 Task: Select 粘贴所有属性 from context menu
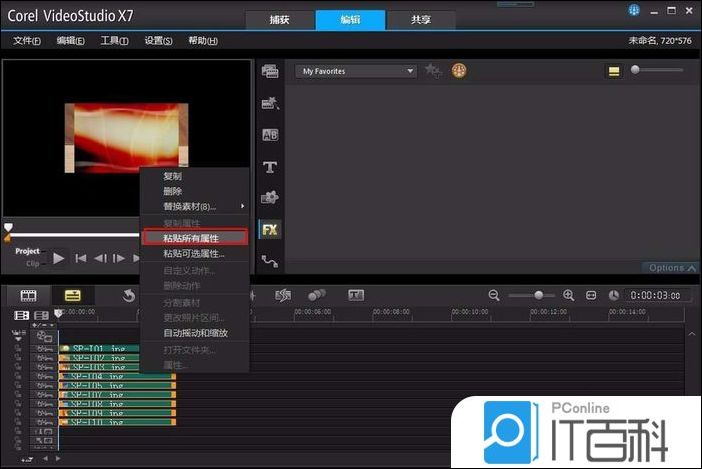[193, 238]
